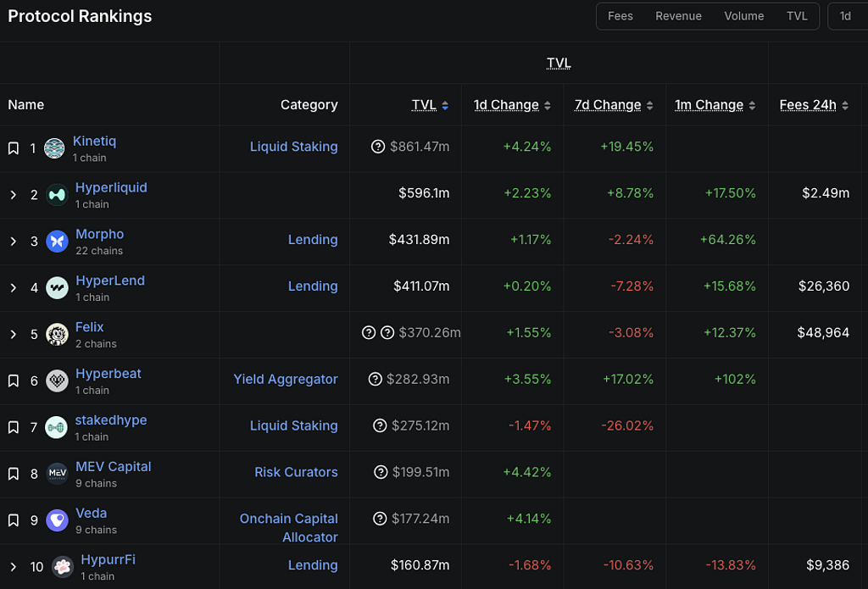Switch to the Fees tab
This screenshot has height=589, width=868.
(620, 16)
